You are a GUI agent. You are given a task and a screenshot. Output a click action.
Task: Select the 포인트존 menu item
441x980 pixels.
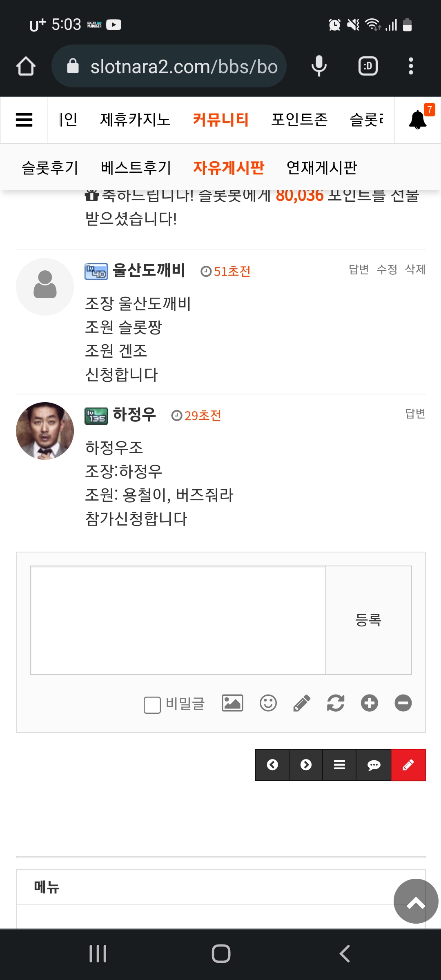299,120
